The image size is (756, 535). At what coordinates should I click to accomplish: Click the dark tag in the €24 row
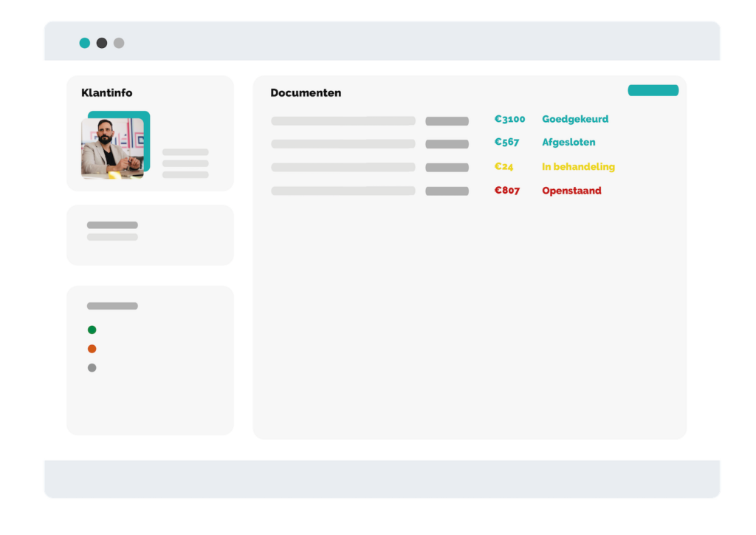click(x=447, y=168)
